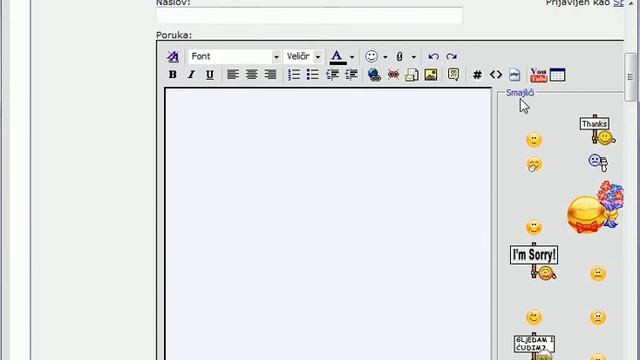Toggle italic formatting
This screenshot has height=360, width=640.
click(191, 75)
